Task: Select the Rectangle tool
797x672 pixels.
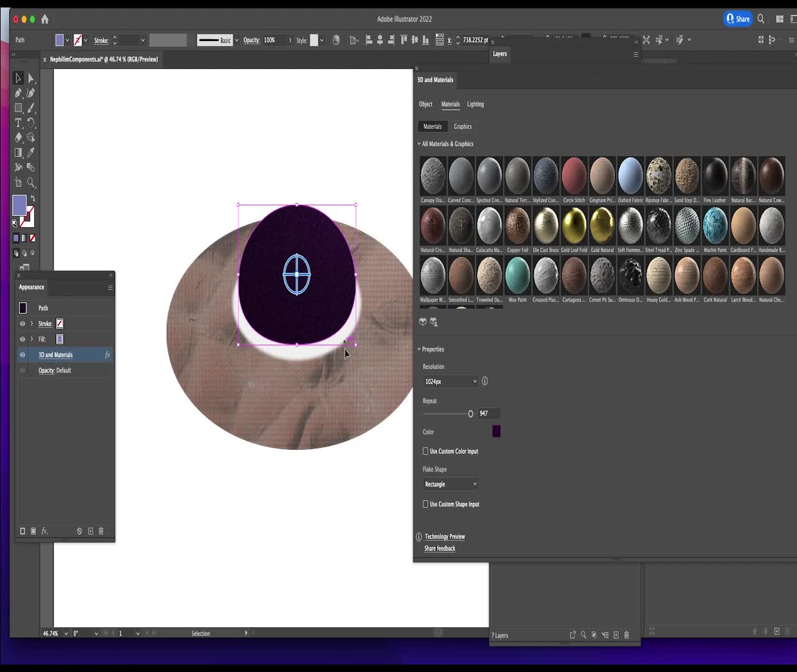Action: [x=19, y=108]
